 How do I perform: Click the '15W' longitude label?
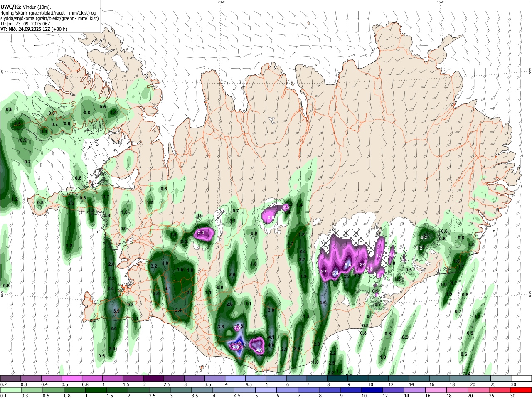[440, 2]
